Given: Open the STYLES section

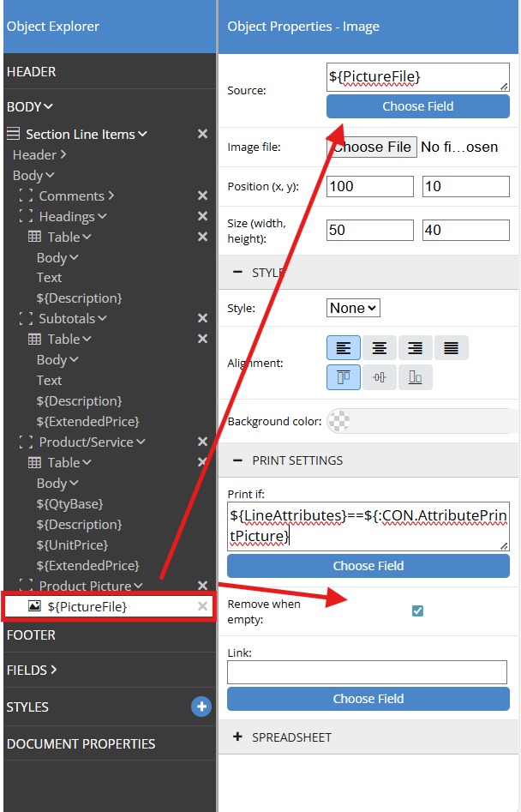Looking at the screenshot, I should click(27, 707).
